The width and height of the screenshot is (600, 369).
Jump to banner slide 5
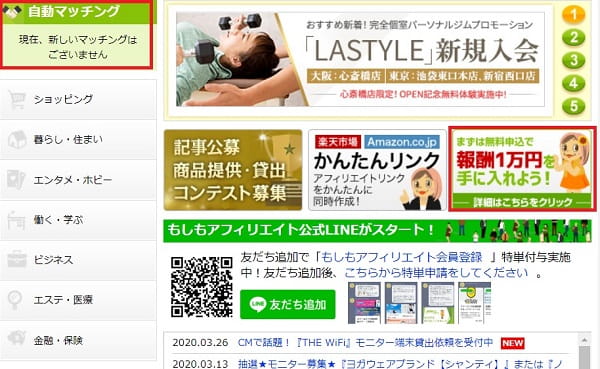tap(573, 106)
